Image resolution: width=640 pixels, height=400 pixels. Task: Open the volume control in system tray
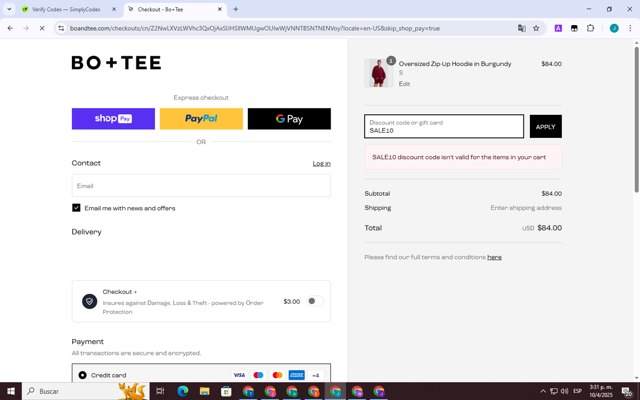564,391
